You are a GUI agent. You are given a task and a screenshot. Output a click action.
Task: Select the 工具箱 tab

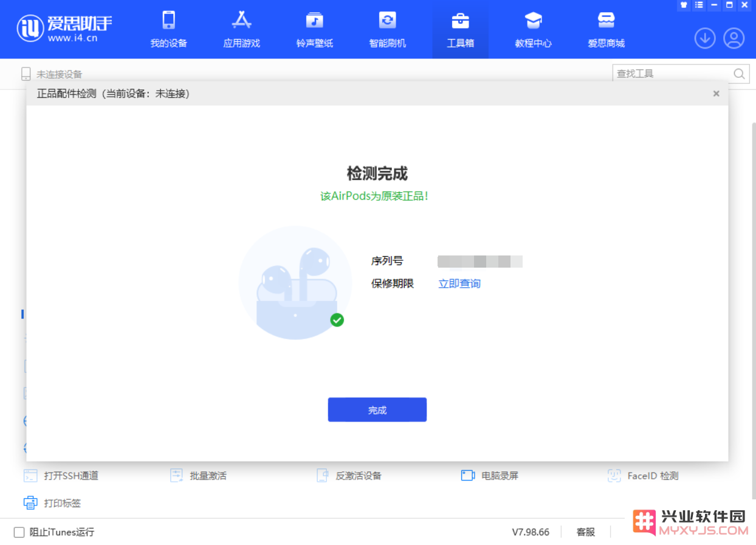tap(461, 29)
